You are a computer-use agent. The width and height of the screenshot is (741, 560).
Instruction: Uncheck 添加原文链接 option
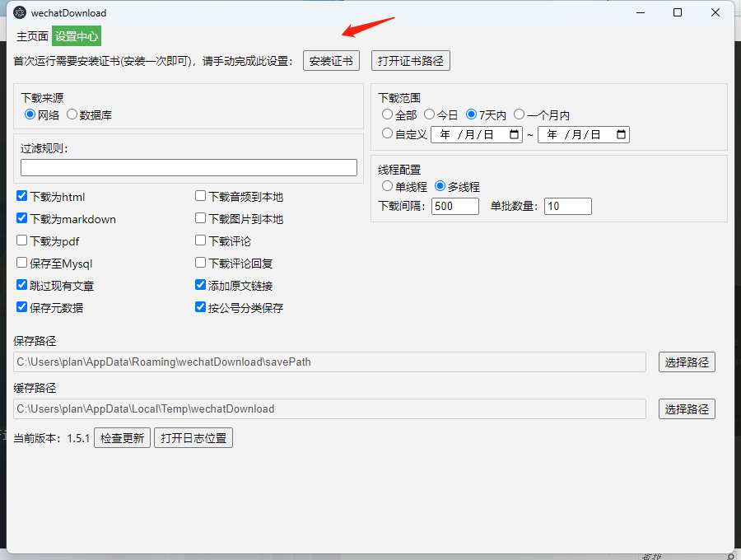pyautogui.click(x=200, y=285)
